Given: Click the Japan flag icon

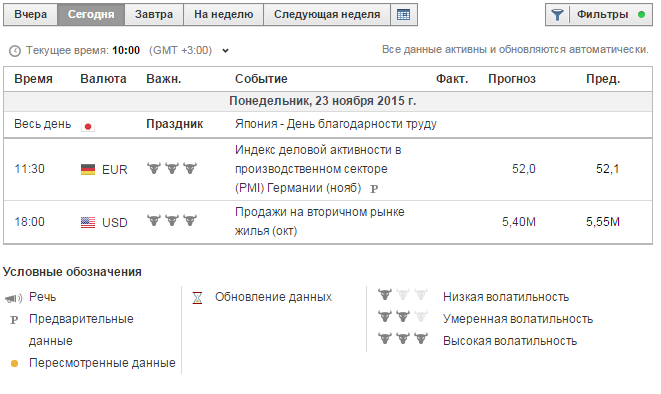Looking at the screenshot, I should pyautogui.click(x=88, y=126).
